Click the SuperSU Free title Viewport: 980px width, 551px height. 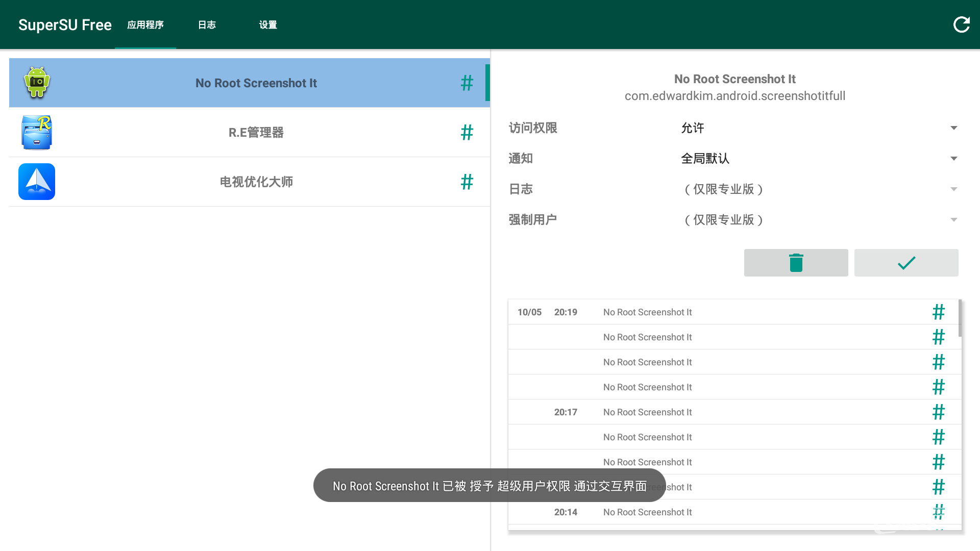click(65, 24)
